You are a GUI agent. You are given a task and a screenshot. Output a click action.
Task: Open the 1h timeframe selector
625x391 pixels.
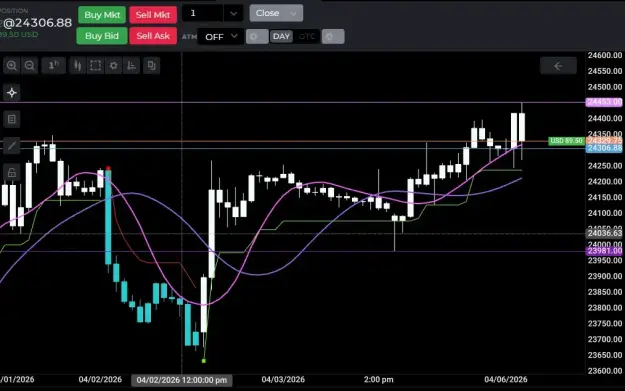point(53,65)
